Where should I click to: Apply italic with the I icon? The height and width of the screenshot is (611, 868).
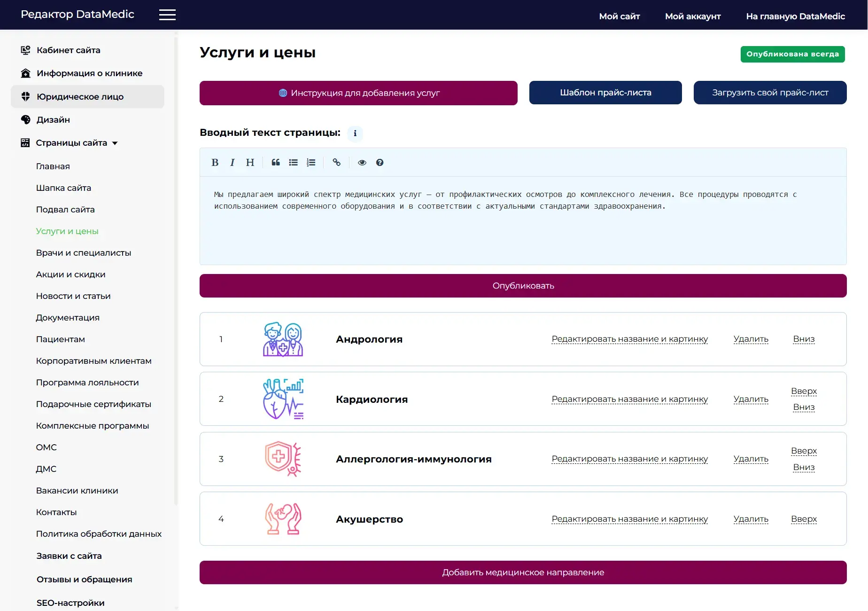coord(232,163)
